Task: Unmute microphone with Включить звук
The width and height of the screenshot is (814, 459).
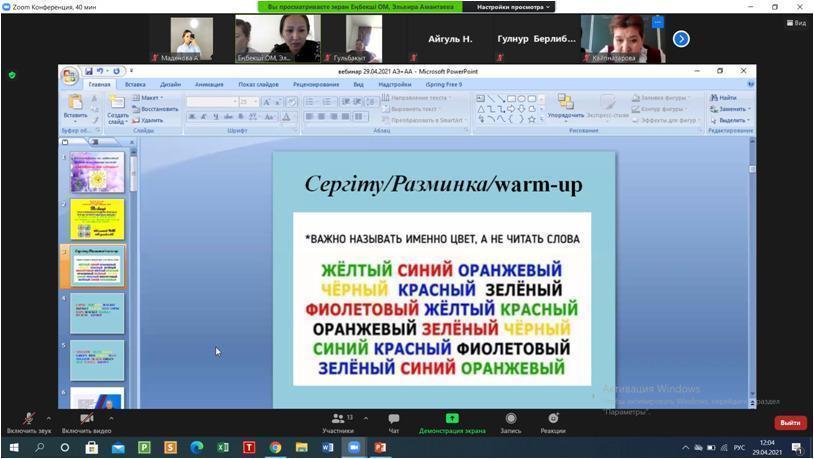Action: point(29,423)
